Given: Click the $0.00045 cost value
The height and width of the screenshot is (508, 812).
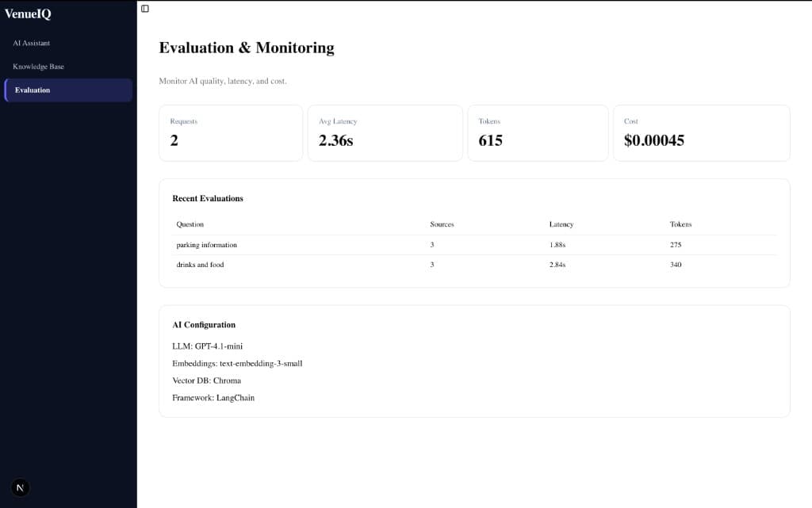Looking at the screenshot, I should click(x=654, y=140).
